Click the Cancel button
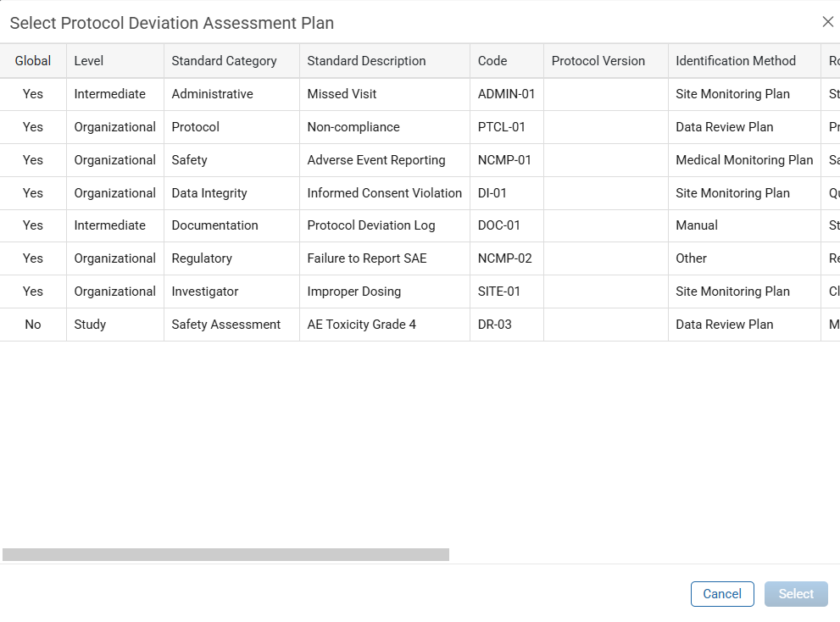Image resolution: width=840 pixels, height=622 pixels. 722,593
